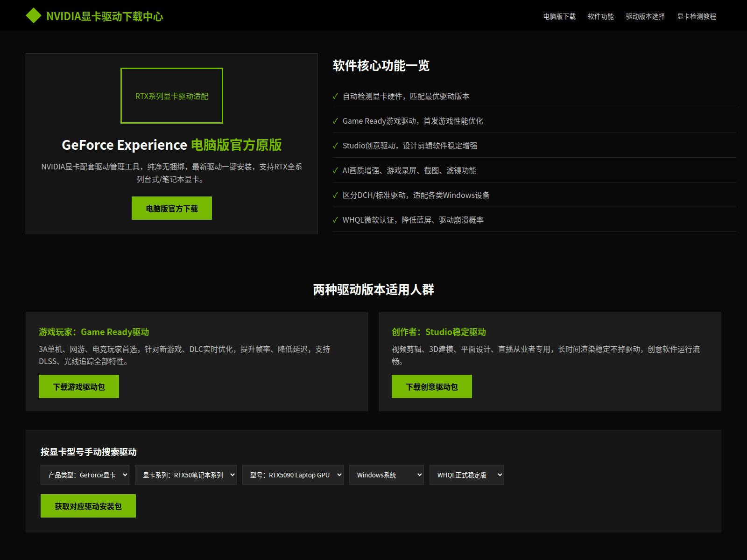Image resolution: width=747 pixels, height=560 pixels.
Task: Click the 按显卡型号手动搜索驱动 heading
Action: click(89, 452)
